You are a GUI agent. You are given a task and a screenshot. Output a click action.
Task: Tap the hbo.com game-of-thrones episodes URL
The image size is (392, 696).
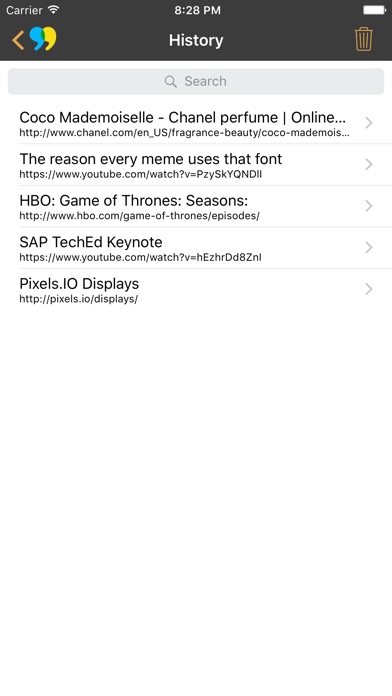coord(139,216)
